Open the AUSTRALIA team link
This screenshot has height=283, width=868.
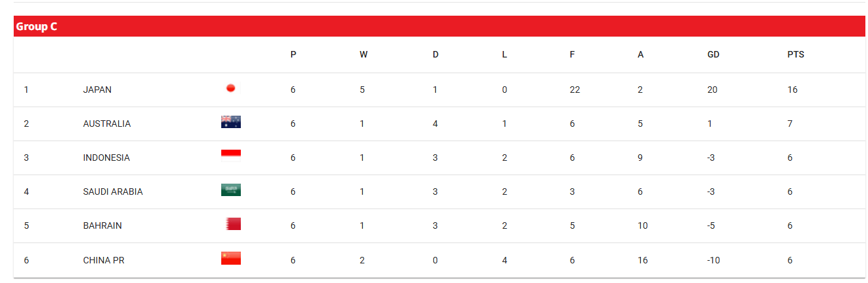point(107,124)
